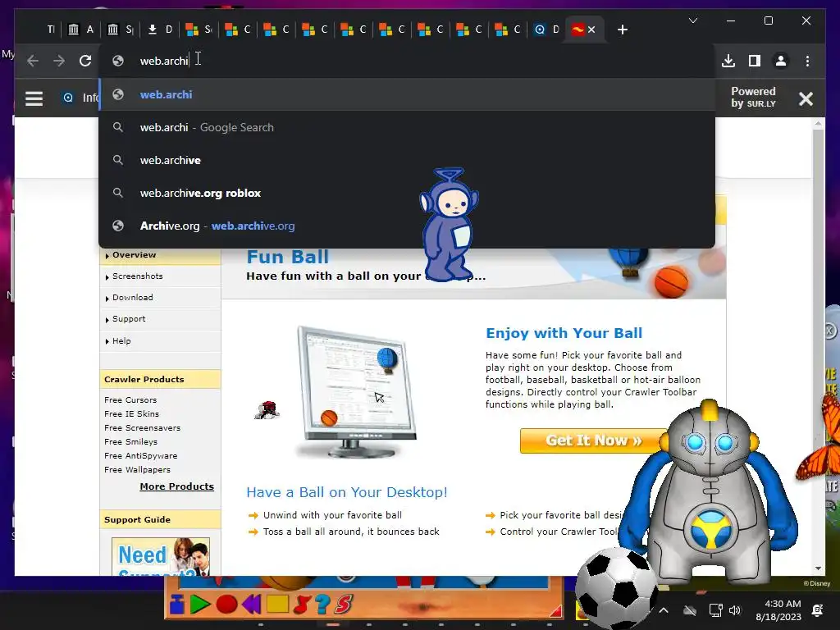Click the red record circle
This screenshot has width=840, height=630.
pyautogui.click(x=226, y=604)
